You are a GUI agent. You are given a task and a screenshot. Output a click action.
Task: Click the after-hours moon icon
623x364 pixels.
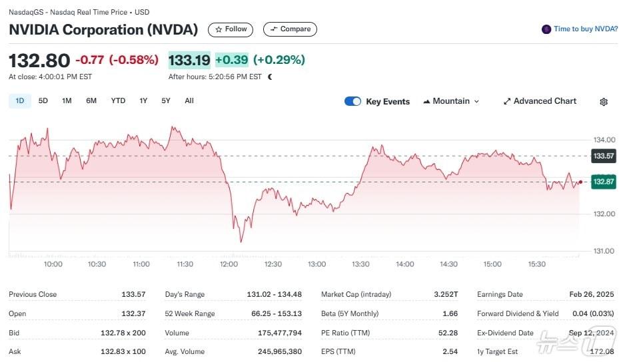(270, 77)
